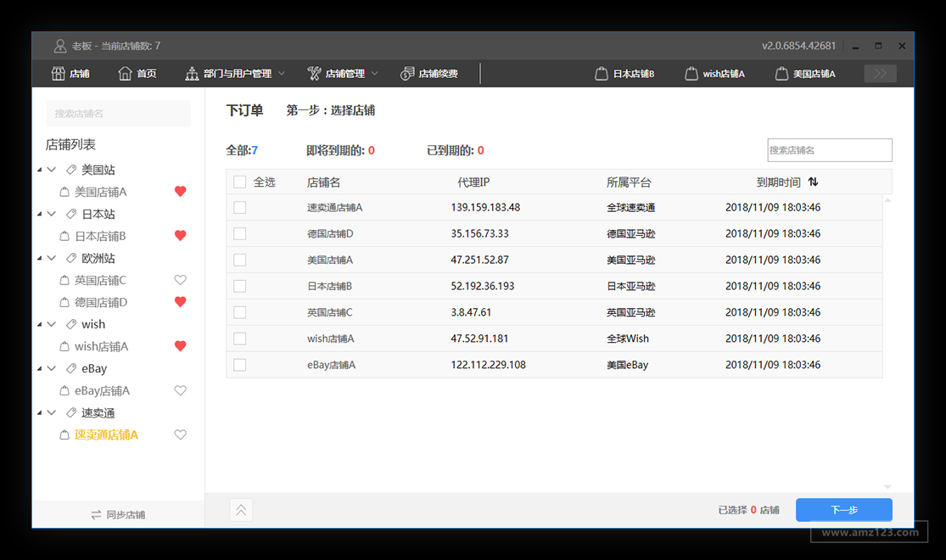
Task: Favorite eBay店铺A heart icon
Action: pyautogui.click(x=181, y=390)
